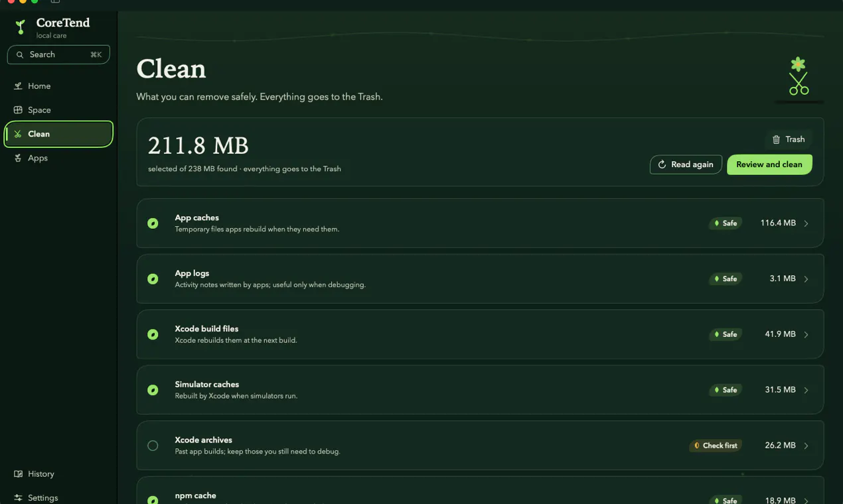Click the Safe leaf icon for Simulator caches
This screenshot has height=504, width=843.
716,390
